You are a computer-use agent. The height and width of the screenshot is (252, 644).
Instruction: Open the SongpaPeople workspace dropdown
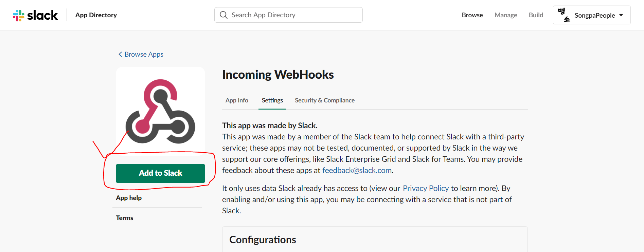592,15
